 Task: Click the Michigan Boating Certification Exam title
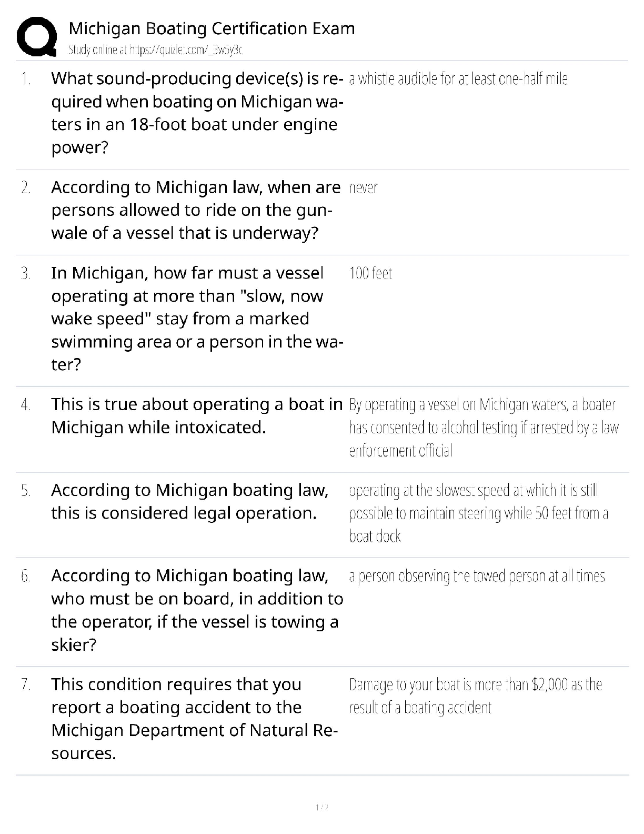tap(212, 28)
